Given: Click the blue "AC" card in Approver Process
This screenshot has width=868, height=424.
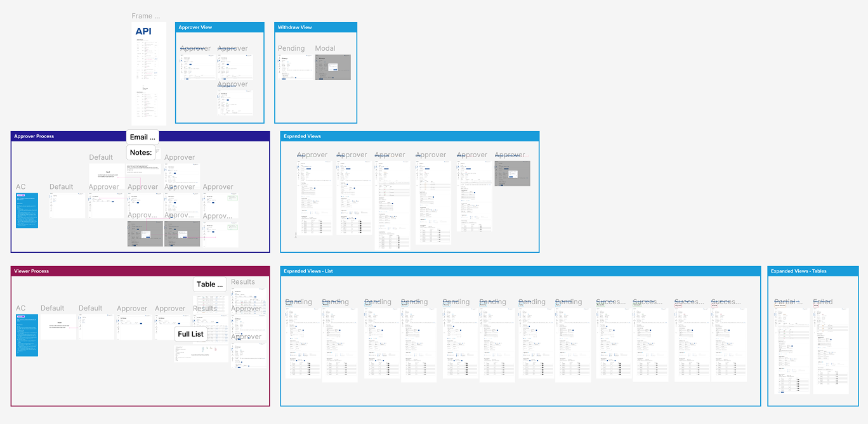Looking at the screenshot, I should tap(27, 211).
